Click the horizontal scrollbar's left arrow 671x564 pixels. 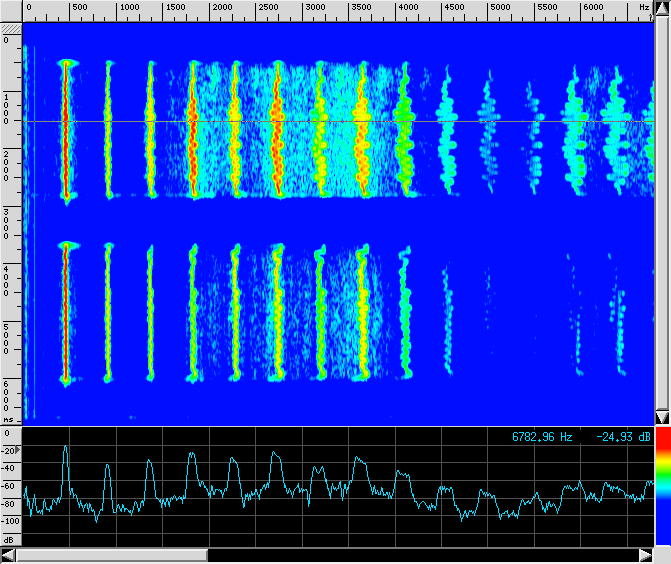tap(9, 555)
